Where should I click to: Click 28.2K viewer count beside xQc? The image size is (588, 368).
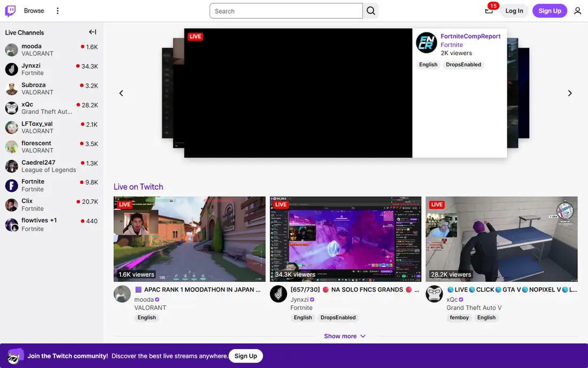coord(90,105)
